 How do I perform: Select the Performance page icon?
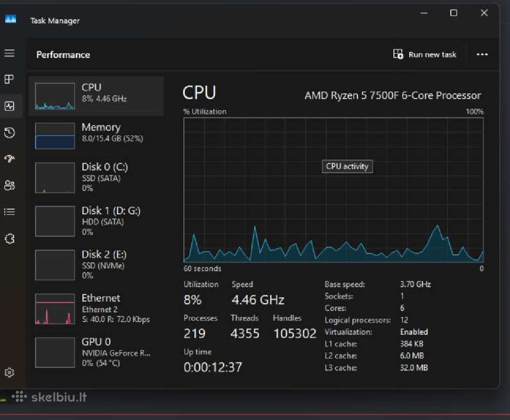pos(9,106)
